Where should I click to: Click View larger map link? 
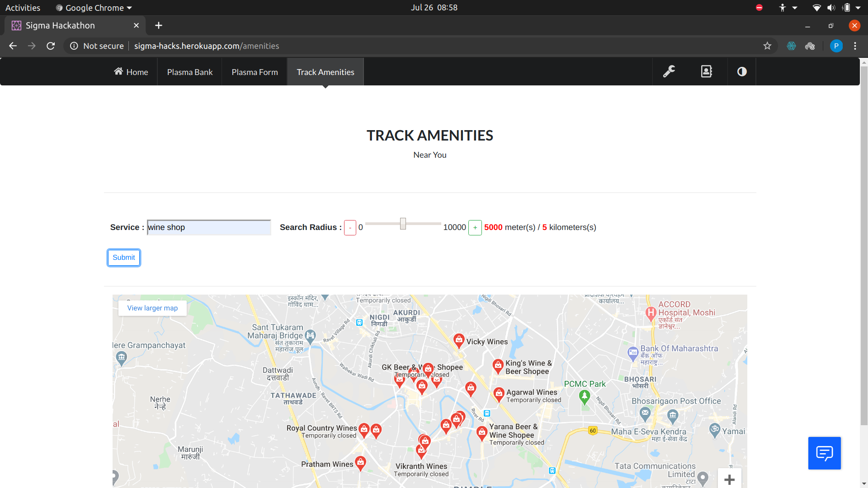coord(152,308)
